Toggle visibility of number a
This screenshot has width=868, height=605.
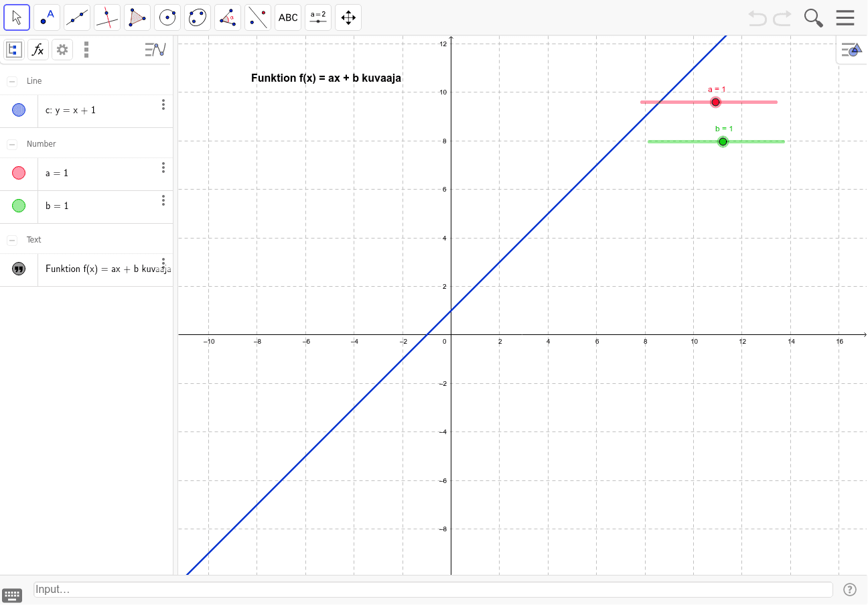pos(19,173)
